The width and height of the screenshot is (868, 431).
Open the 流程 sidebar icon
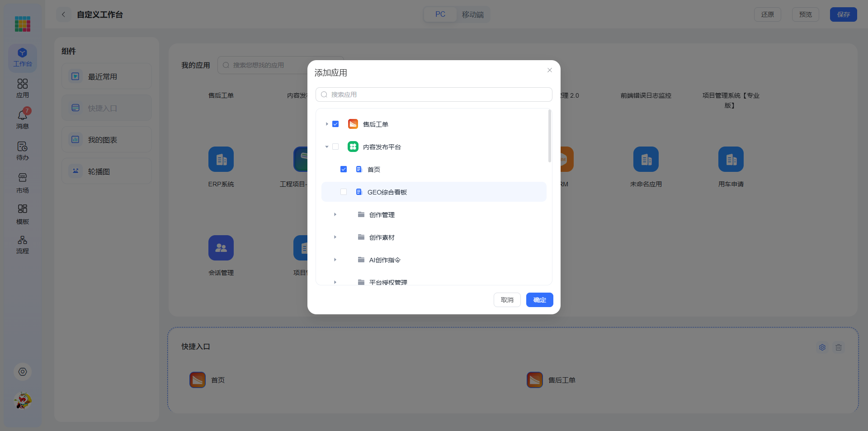(x=23, y=245)
